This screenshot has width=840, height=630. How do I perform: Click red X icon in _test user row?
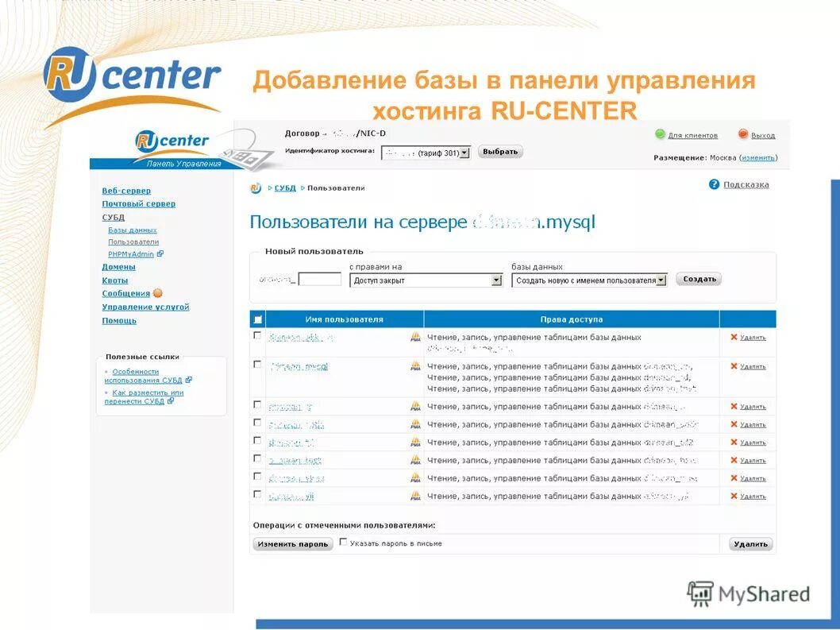[734, 460]
